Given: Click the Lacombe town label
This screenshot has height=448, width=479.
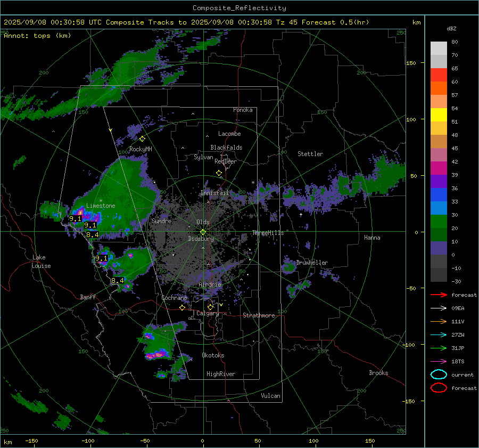Looking at the screenshot, I should (x=229, y=134).
